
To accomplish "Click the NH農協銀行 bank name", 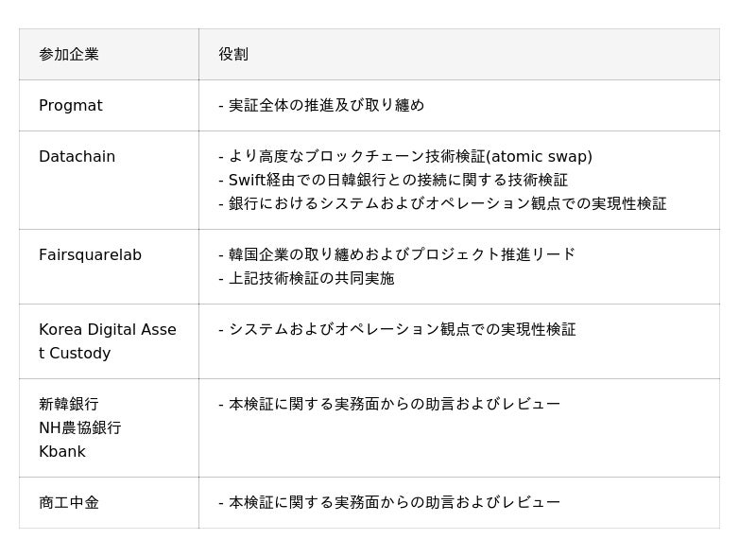I will [80, 427].
